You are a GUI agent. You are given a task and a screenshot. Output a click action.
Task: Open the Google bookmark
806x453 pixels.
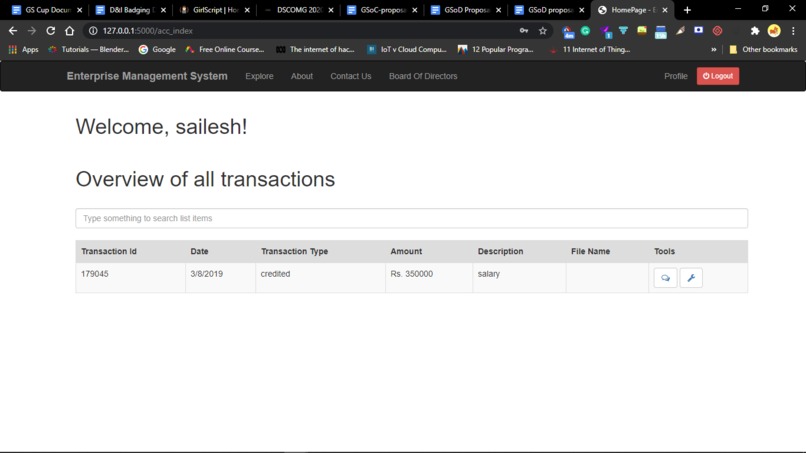pos(157,49)
